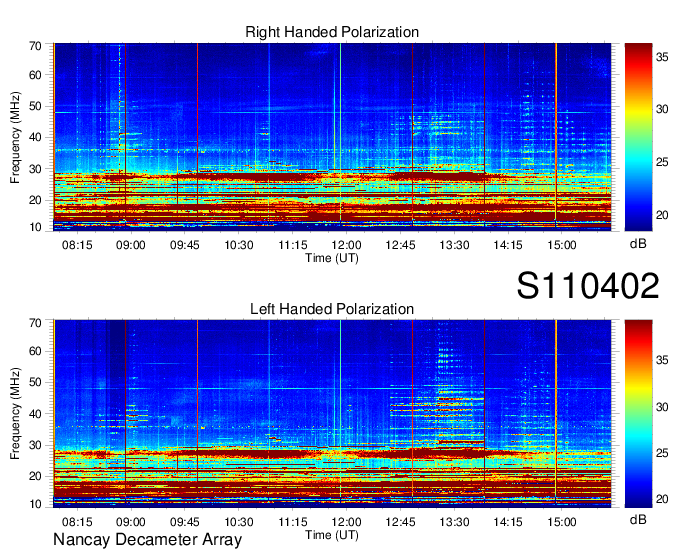The height and width of the screenshot is (552, 680).
Task: Click "Frequency (MHz)" label of left-handed plot
Action: coord(15,414)
